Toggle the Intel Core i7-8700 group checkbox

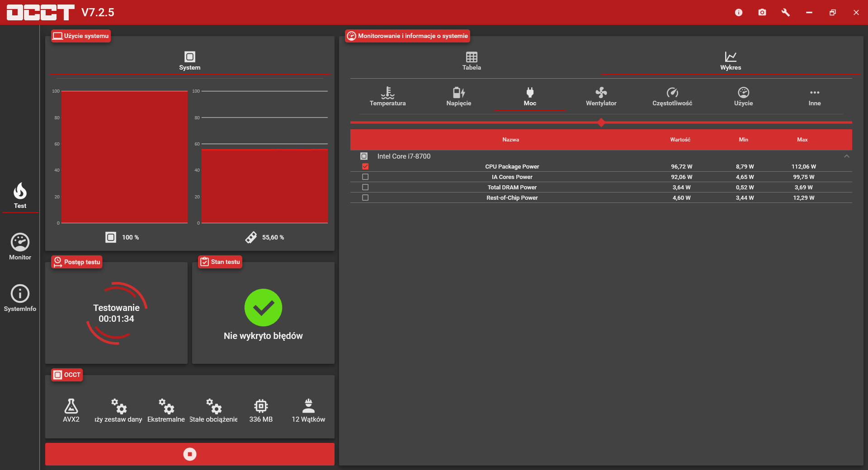[x=364, y=156]
